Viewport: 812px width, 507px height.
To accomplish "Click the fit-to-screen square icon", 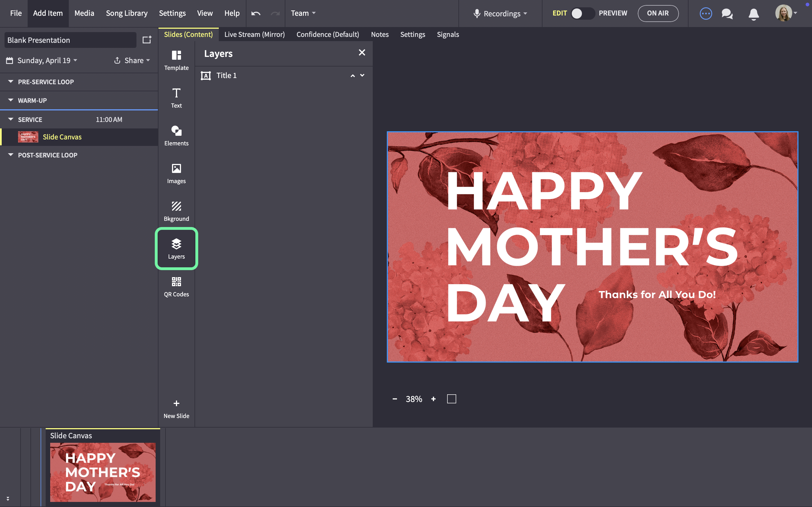I will coord(452,399).
